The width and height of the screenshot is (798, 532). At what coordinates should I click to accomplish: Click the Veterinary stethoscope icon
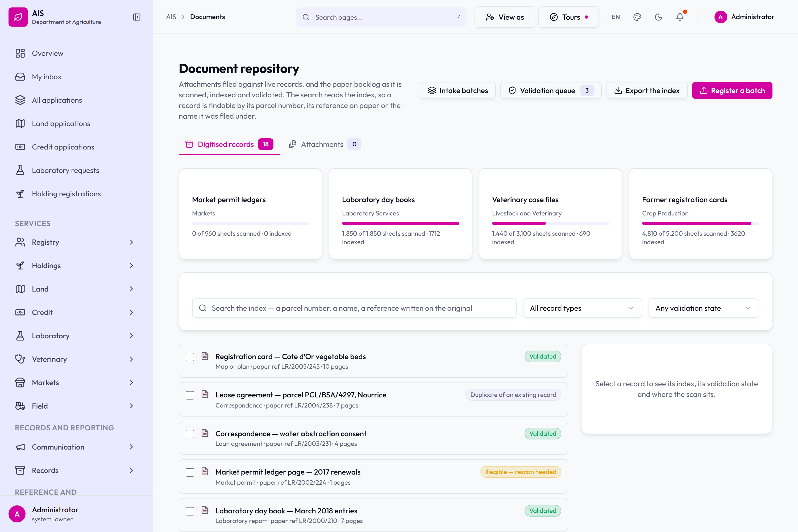(20, 359)
